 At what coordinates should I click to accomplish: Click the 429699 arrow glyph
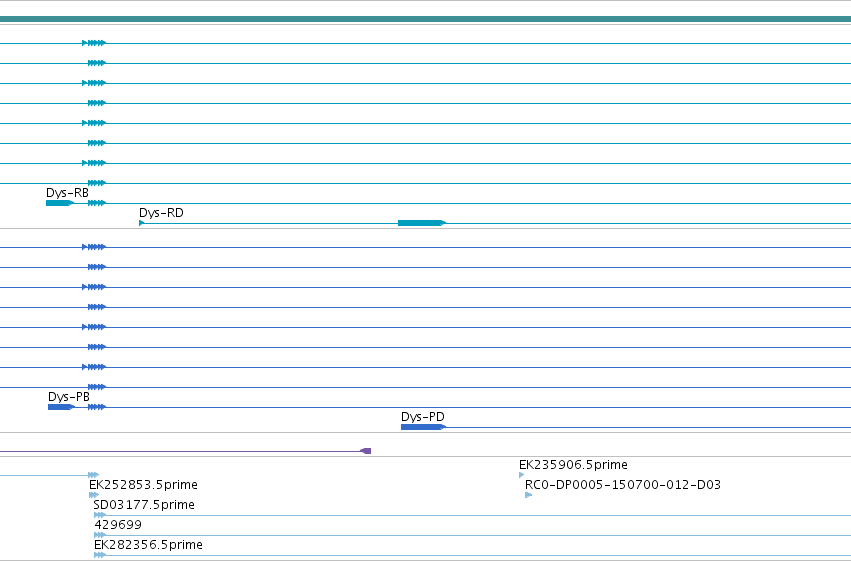click(100, 535)
